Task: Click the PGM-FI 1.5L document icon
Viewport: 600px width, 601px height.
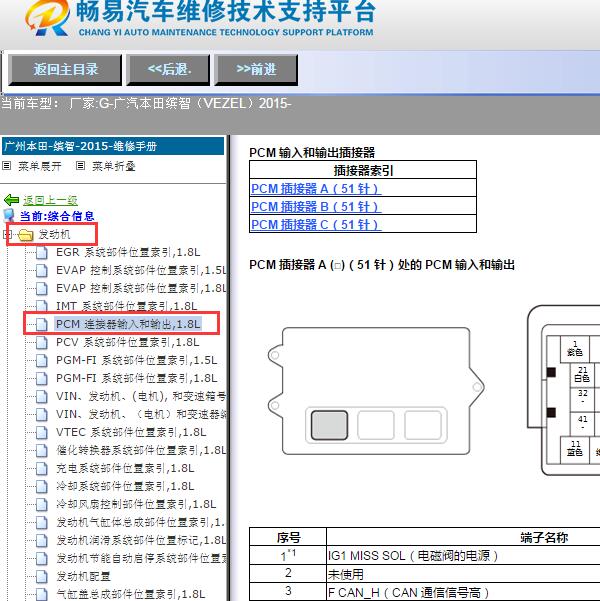Action: (x=41, y=361)
